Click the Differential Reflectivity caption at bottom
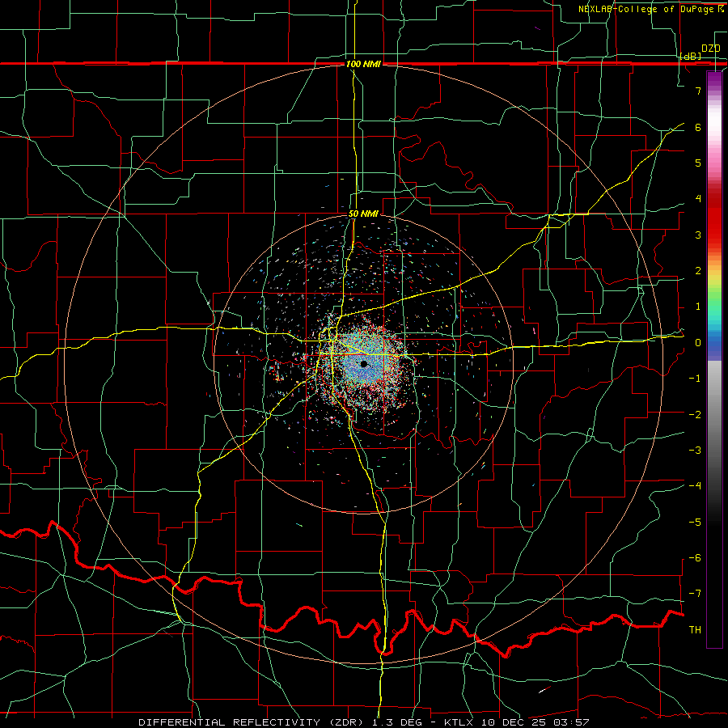Viewport: 728px width, 728px height. coord(364,722)
